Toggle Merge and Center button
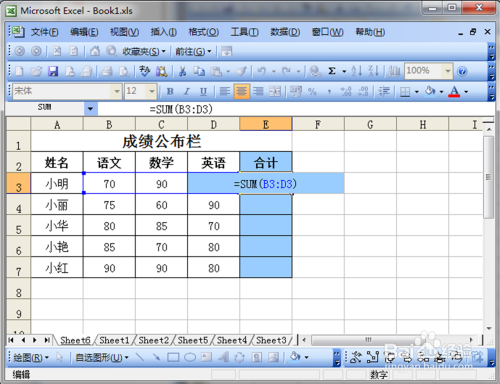500x384 pixels. [275, 91]
